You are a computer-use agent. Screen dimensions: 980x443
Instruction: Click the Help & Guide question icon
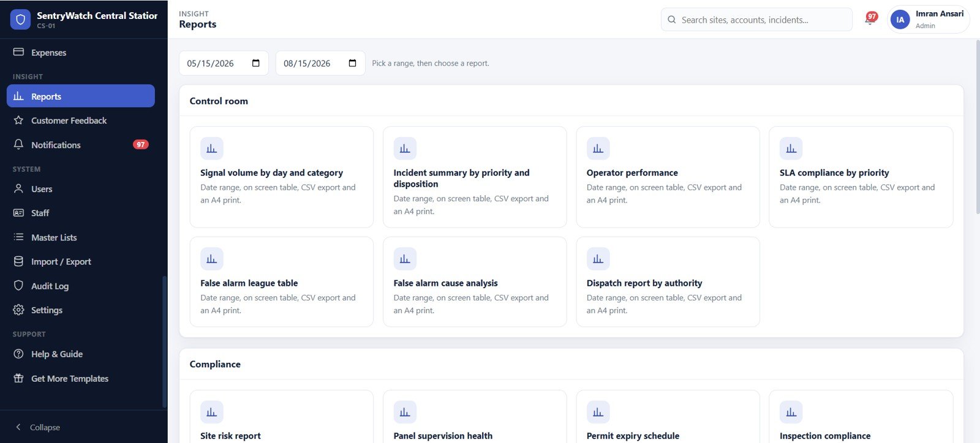click(x=18, y=354)
